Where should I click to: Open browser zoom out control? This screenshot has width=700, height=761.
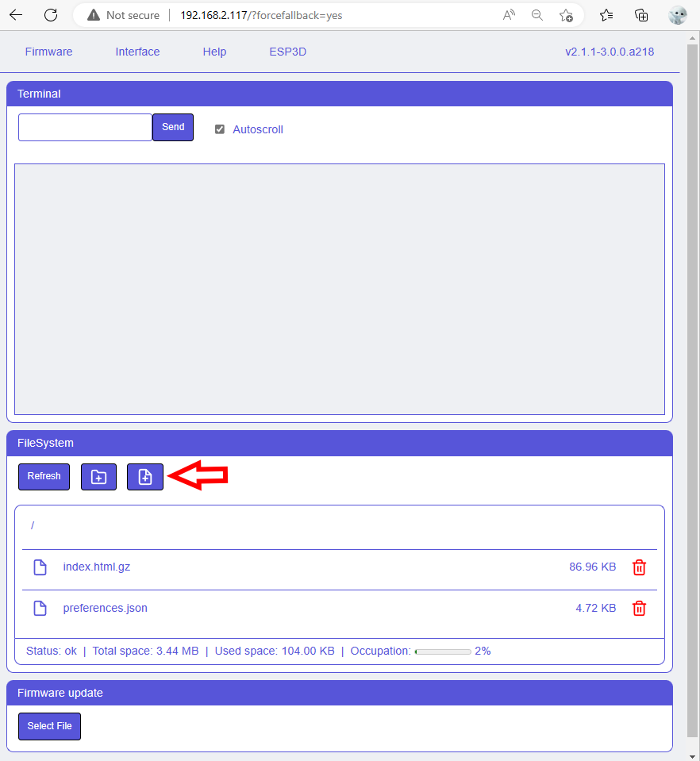click(x=537, y=15)
